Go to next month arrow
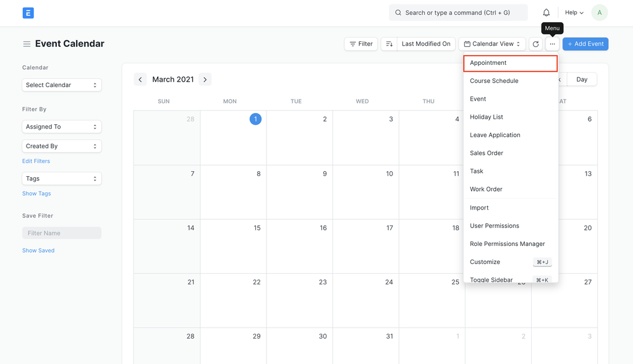633x364 pixels. click(205, 80)
